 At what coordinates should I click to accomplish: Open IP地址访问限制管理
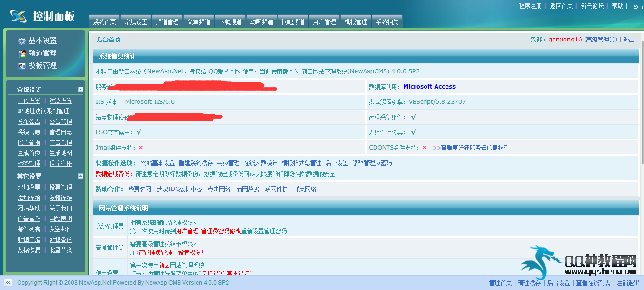point(43,111)
